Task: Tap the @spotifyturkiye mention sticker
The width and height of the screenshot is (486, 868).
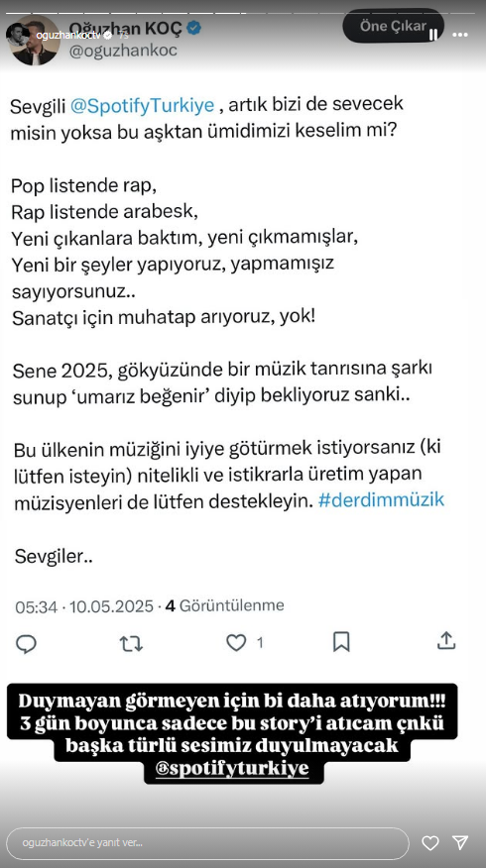Action: tap(233, 770)
